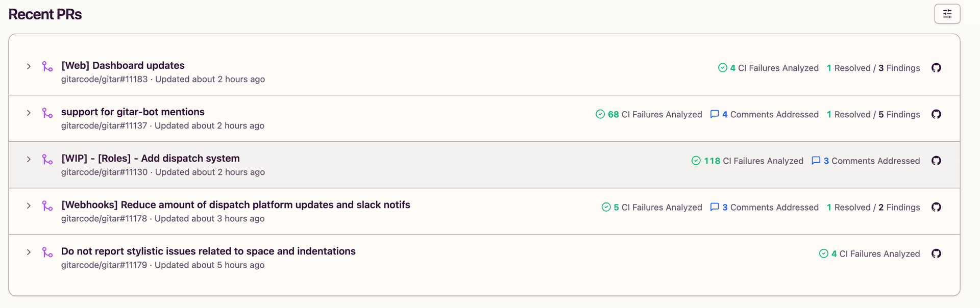Select the purple pull request icon for Dashboard updates
Image resolution: width=980 pixels, height=308 pixels.
(47, 67)
